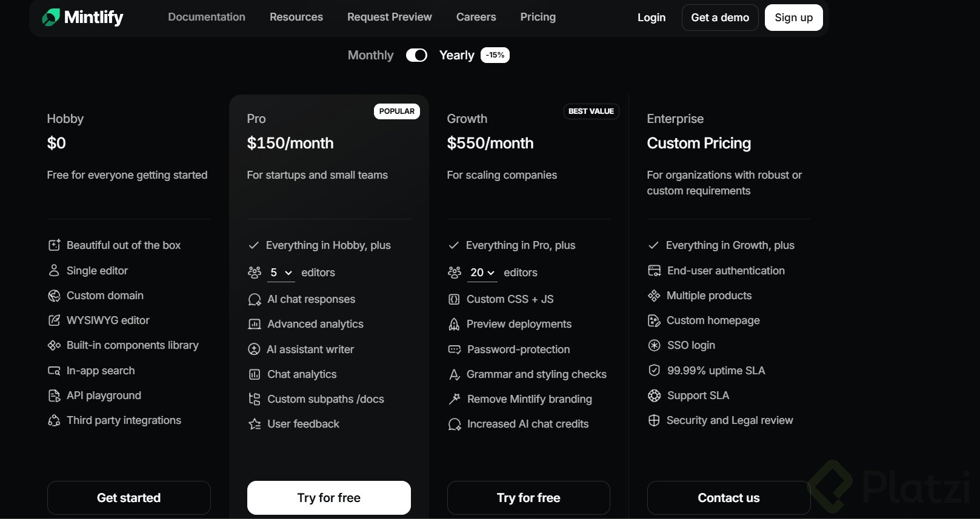Click the Preview deployments rocket icon
The height and width of the screenshot is (519, 980).
pos(454,324)
